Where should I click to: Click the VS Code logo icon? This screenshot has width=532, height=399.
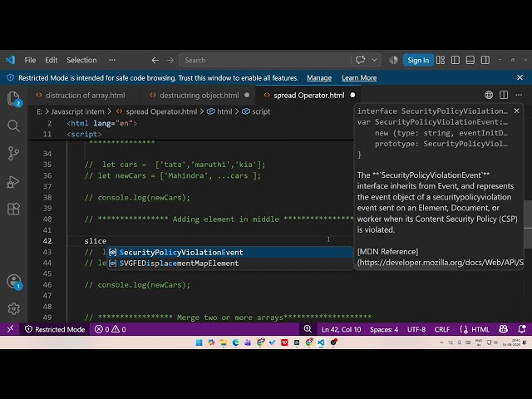pyautogui.click(x=10, y=60)
